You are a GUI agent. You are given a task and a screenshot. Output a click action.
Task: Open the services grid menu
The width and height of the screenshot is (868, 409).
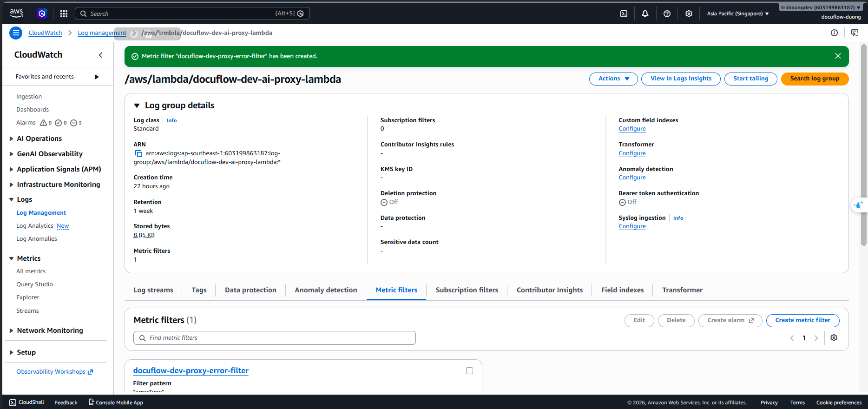[x=64, y=13]
